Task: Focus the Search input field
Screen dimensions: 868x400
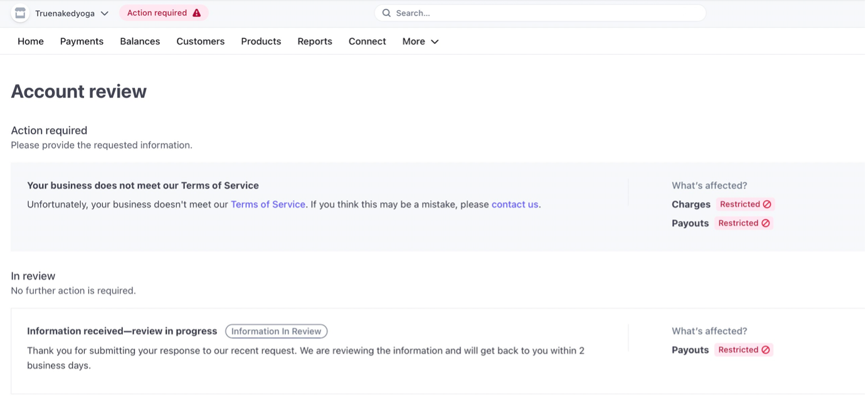Action: (x=546, y=13)
